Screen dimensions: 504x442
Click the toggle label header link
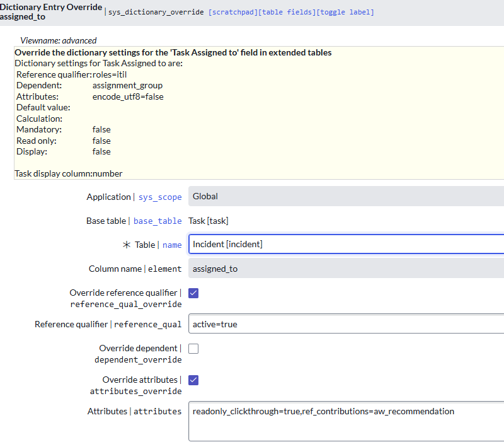345,11
